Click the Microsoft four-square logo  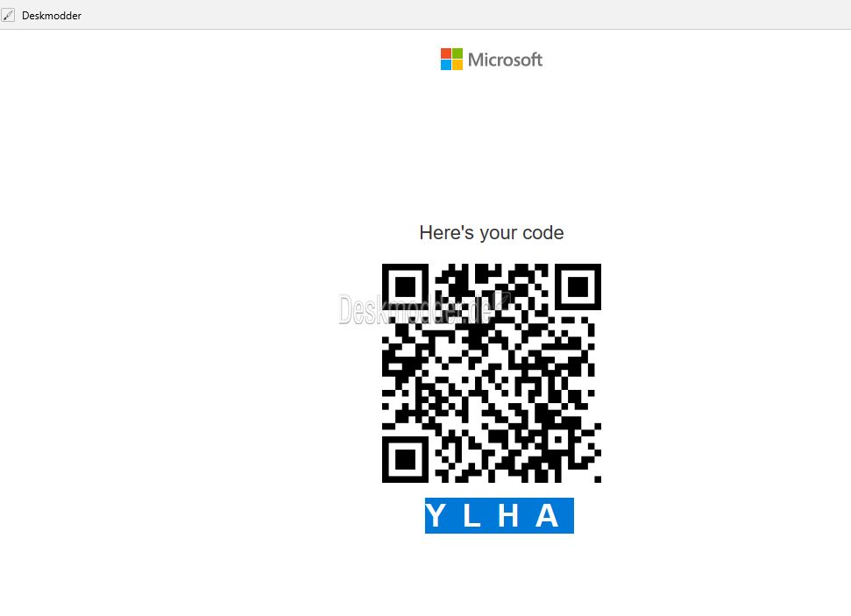(451, 60)
